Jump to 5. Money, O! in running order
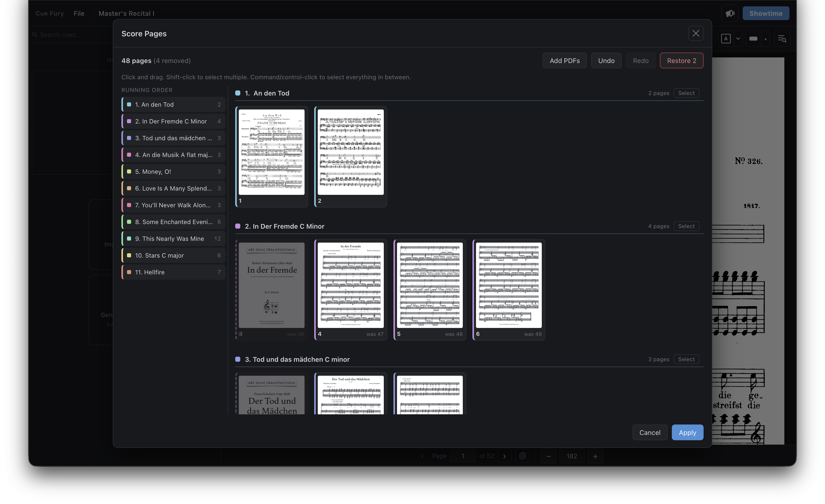 [x=173, y=171]
